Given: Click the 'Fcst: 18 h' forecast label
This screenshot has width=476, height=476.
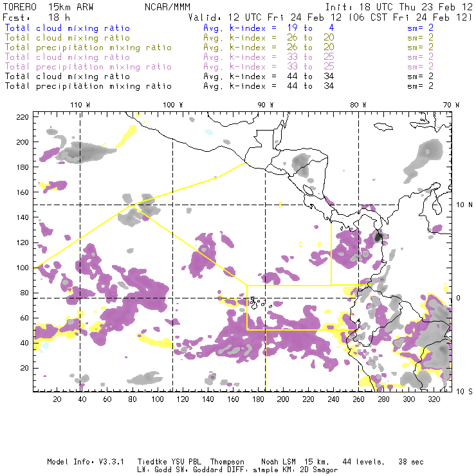Looking at the screenshot, I should (x=37, y=17).
